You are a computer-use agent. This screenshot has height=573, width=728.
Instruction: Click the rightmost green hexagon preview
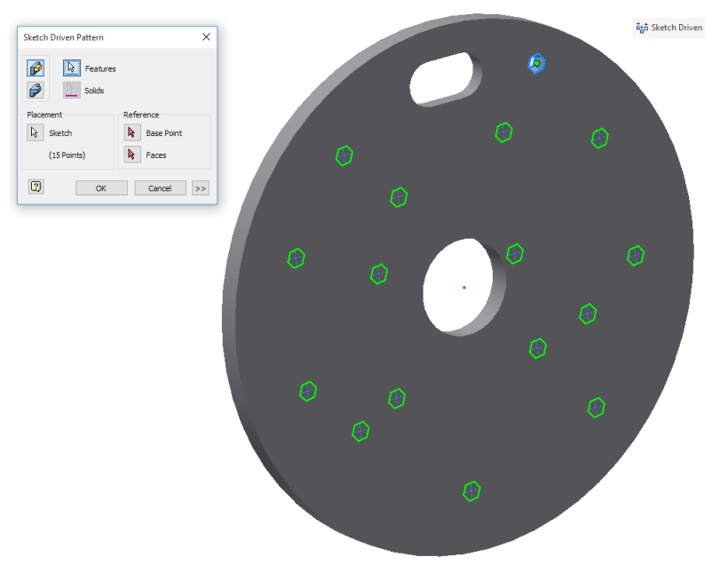point(636,256)
